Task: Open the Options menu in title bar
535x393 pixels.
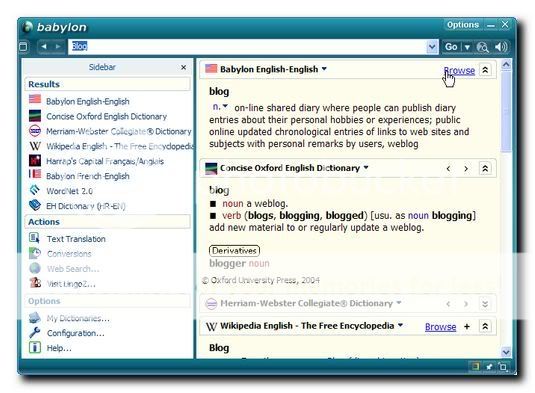Action: point(463,25)
